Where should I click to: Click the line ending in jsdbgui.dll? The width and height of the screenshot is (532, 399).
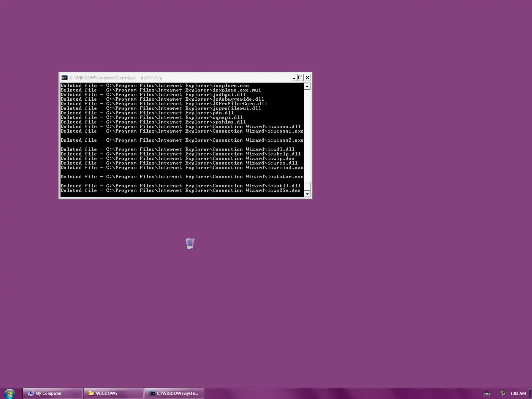click(x=154, y=95)
